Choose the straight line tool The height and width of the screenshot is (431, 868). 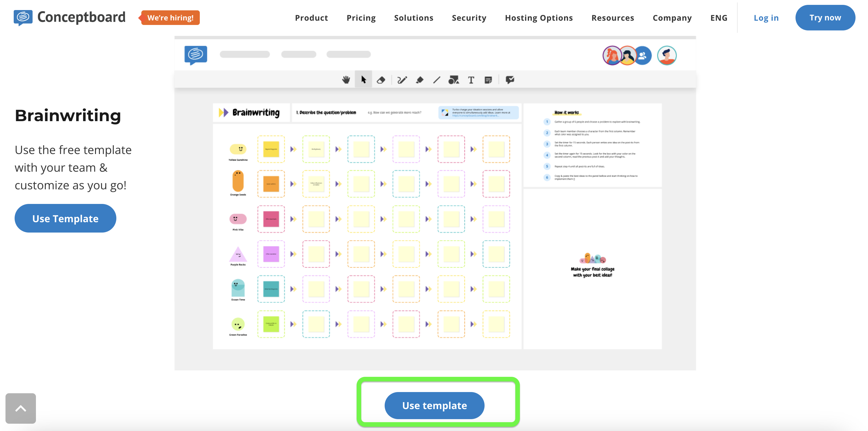click(x=437, y=80)
